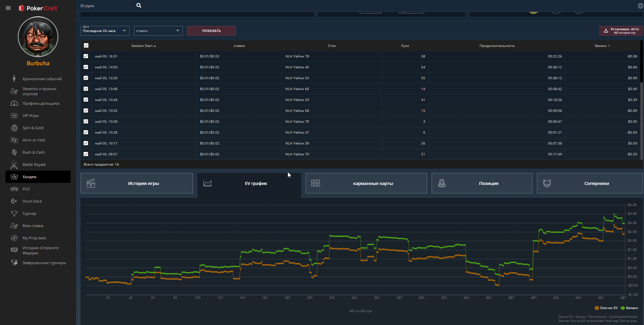
Task: Select the Холдем sidebar menu item
Action: click(x=38, y=177)
